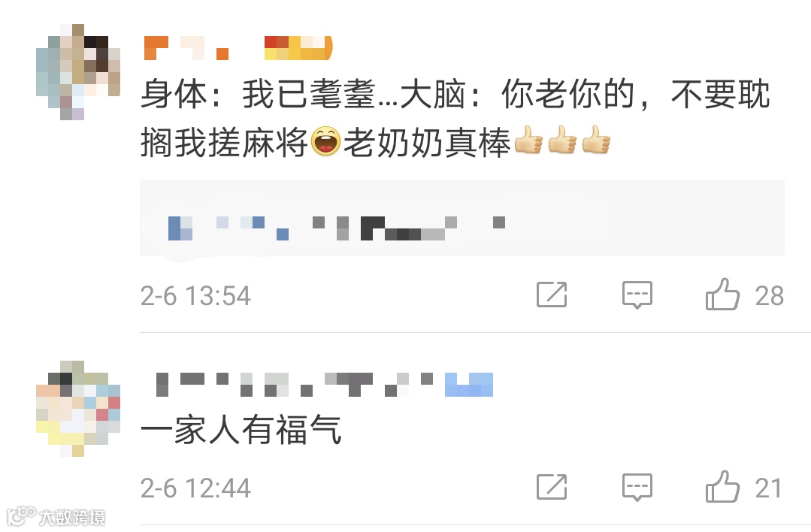Select the comment text starting with 身体
This screenshot has height=532, width=811.
(455, 118)
